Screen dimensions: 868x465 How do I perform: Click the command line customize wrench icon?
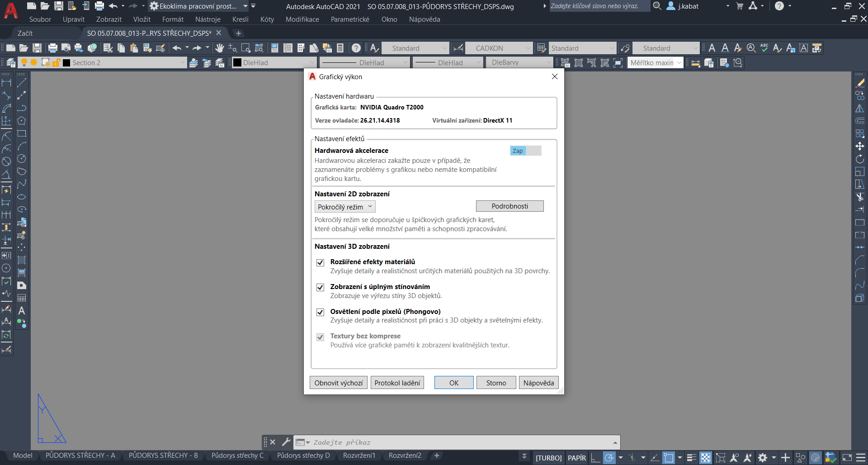(286, 442)
